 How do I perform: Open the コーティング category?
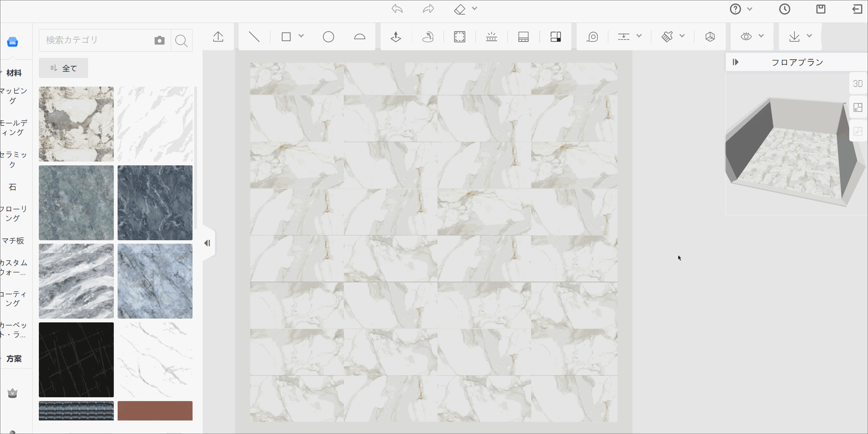click(13, 299)
